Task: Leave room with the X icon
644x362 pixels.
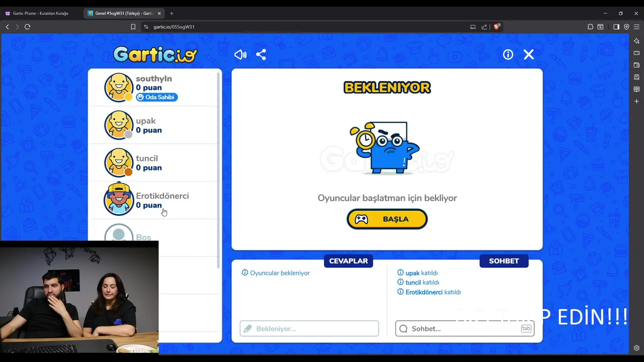Action: [529, 54]
